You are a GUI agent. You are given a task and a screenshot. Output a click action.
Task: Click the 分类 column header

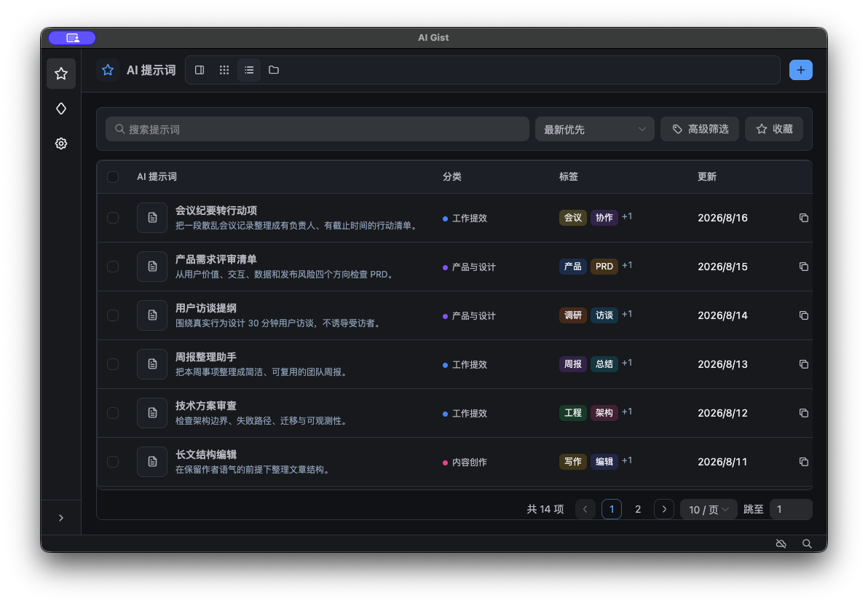[x=452, y=177]
